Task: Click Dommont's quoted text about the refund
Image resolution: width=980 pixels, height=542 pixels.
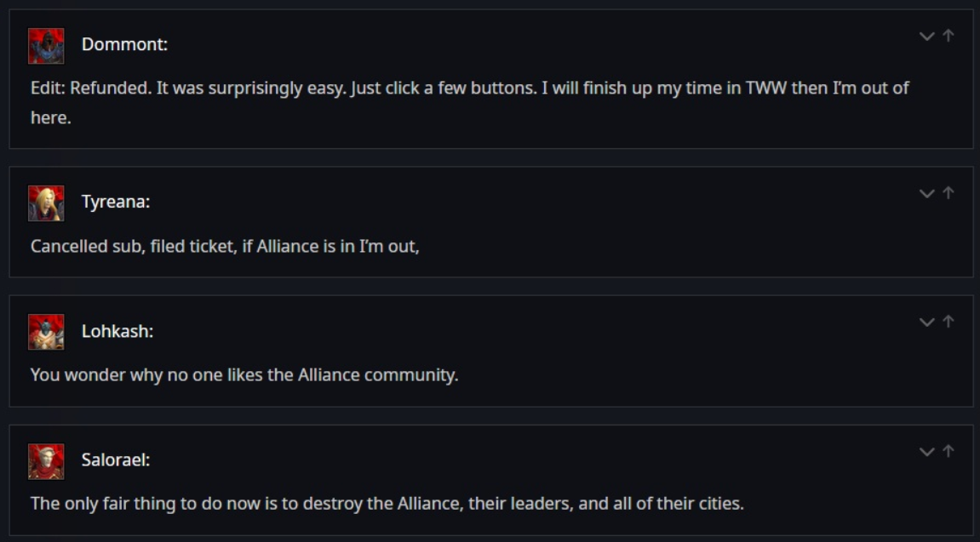Action: point(468,88)
